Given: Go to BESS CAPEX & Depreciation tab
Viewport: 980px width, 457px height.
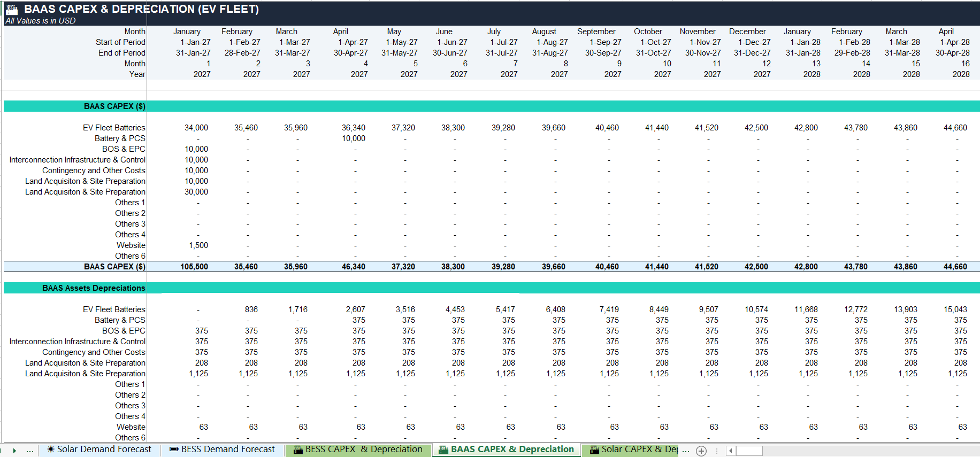Looking at the screenshot, I should pyautogui.click(x=358, y=450).
